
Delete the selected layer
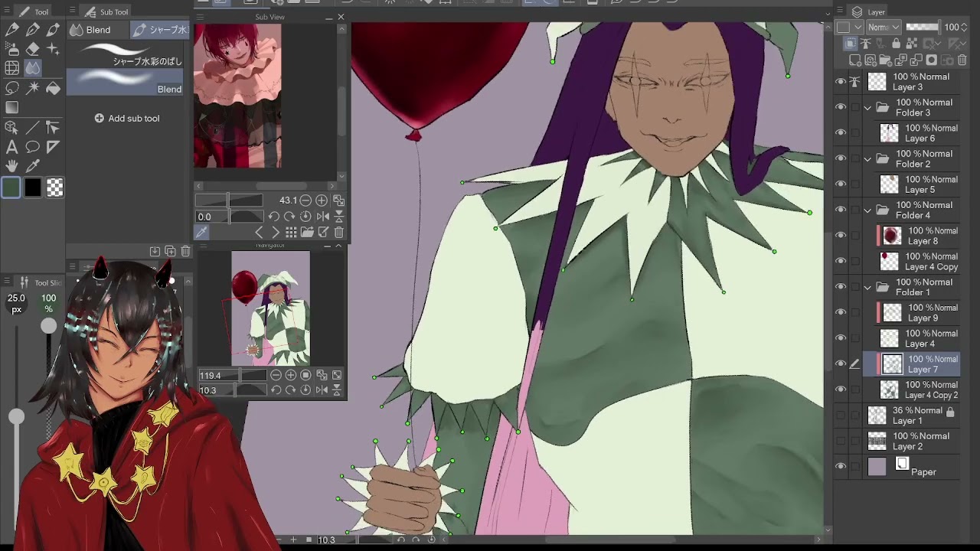click(962, 60)
